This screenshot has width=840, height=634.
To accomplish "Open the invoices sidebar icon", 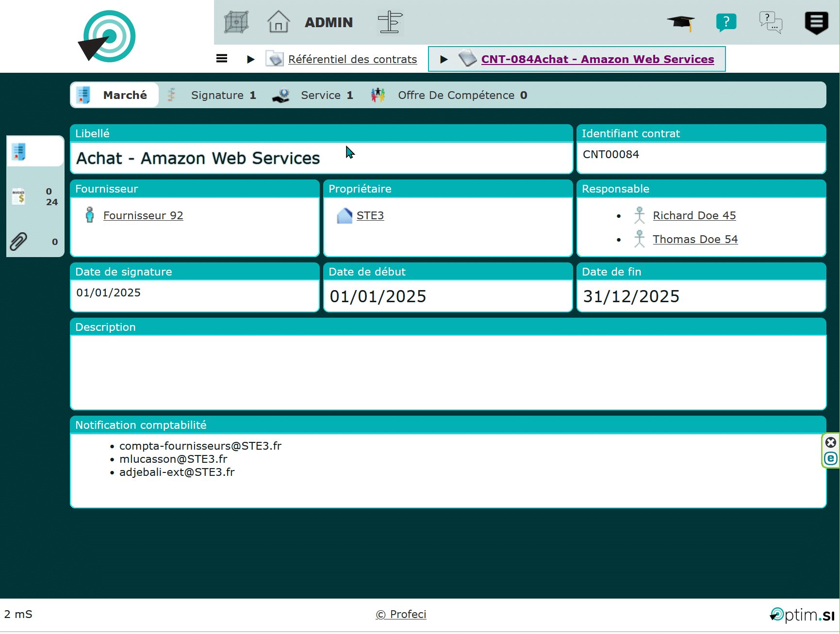I will pyautogui.click(x=19, y=196).
